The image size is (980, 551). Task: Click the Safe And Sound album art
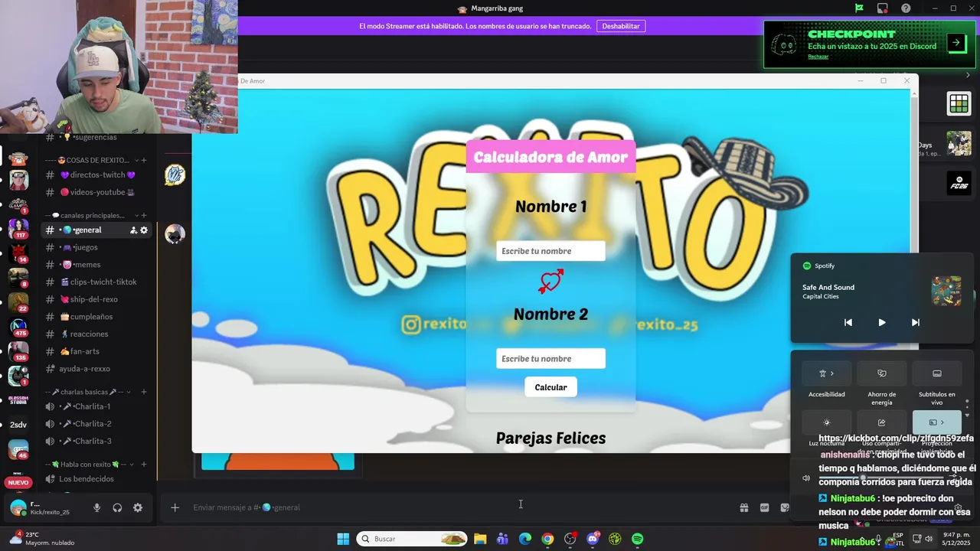pos(946,292)
